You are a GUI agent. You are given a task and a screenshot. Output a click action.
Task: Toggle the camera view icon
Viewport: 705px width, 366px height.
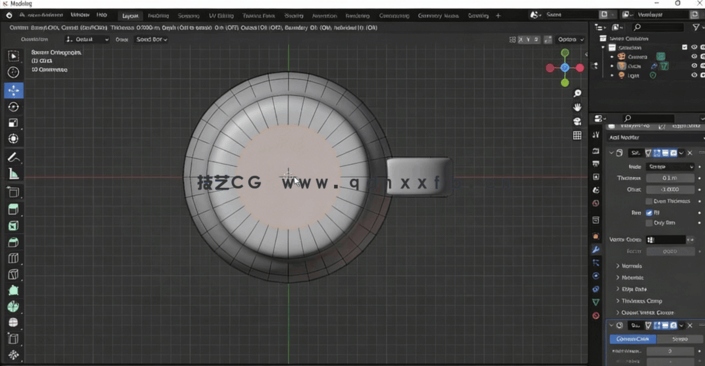coord(577,121)
